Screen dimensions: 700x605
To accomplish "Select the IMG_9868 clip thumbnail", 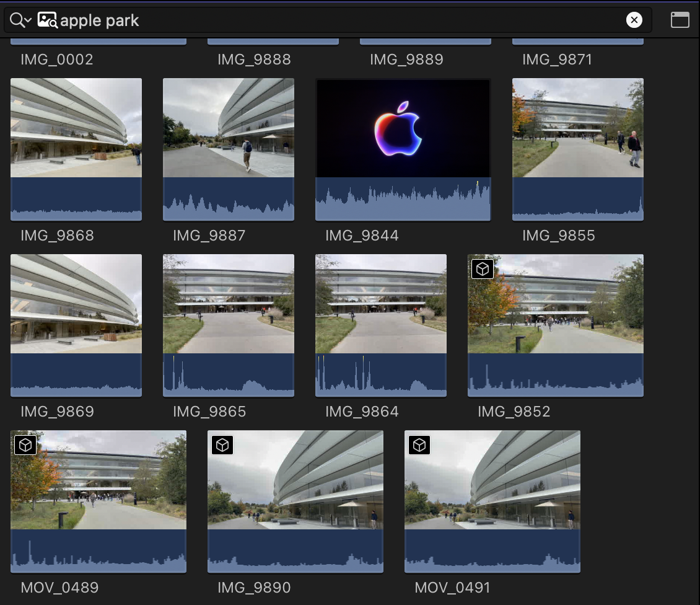I will (x=76, y=128).
